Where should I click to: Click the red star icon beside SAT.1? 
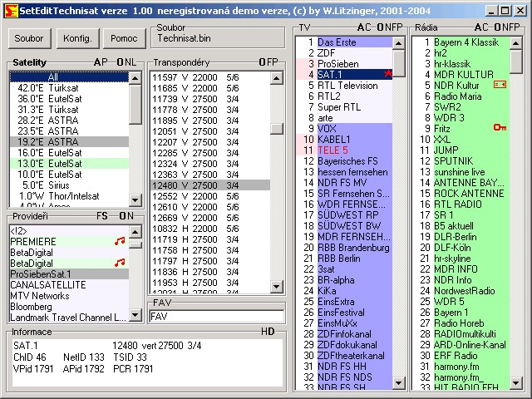coord(387,74)
